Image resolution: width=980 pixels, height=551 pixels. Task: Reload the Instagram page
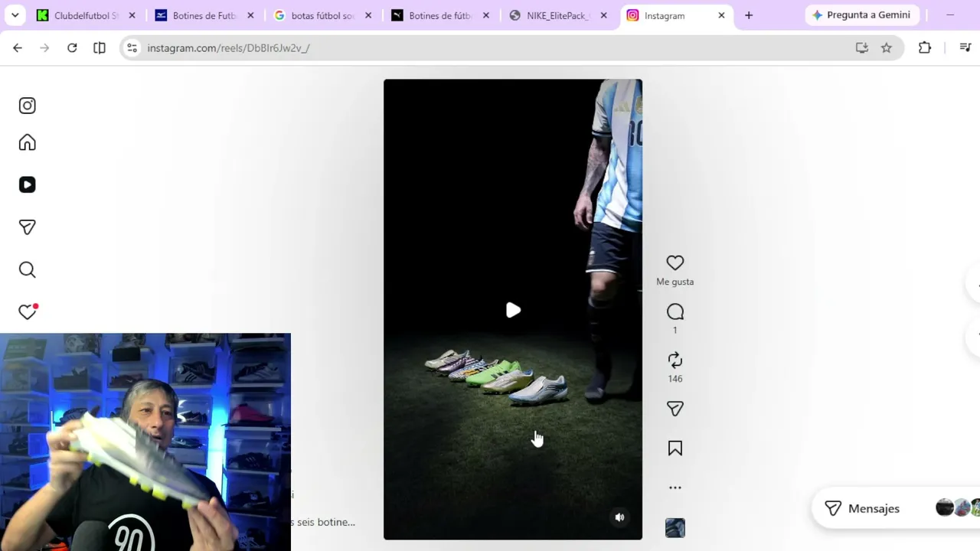coord(72,47)
